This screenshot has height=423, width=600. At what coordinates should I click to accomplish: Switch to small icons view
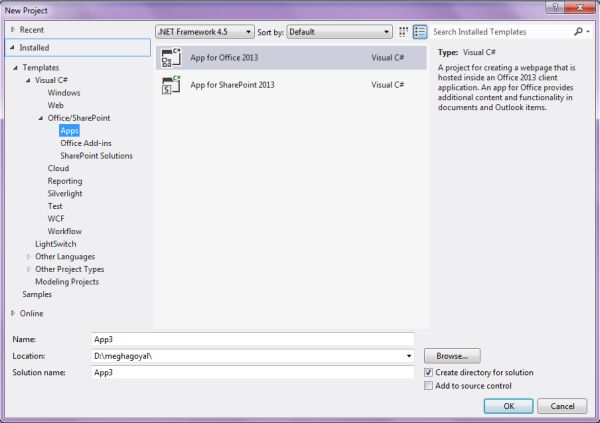click(403, 32)
